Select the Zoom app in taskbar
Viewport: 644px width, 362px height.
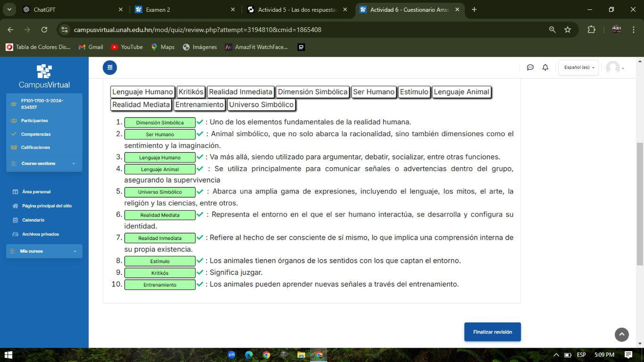click(x=231, y=354)
